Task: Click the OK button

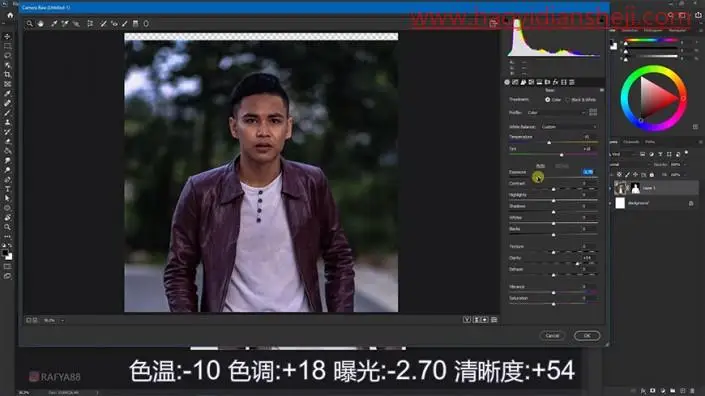Action: [587, 336]
